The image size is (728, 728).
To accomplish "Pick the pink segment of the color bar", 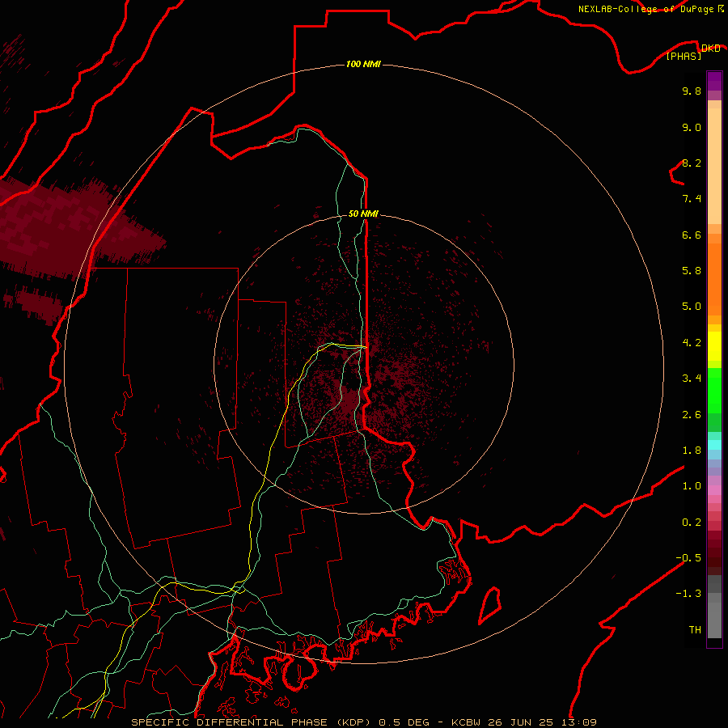I will pyautogui.click(x=714, y=490).
